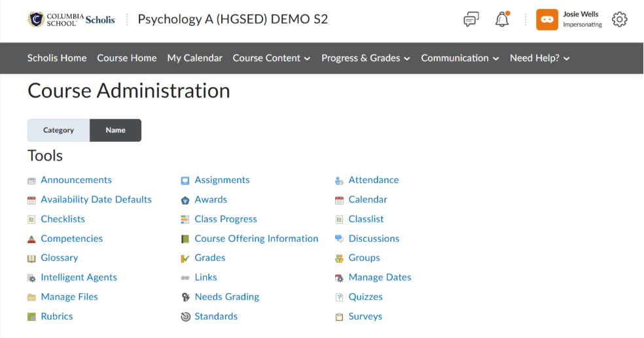The height and width of the screenshot is (338, 644).
Task: Expand the Need Help? menu
Action: coord(540,58)
